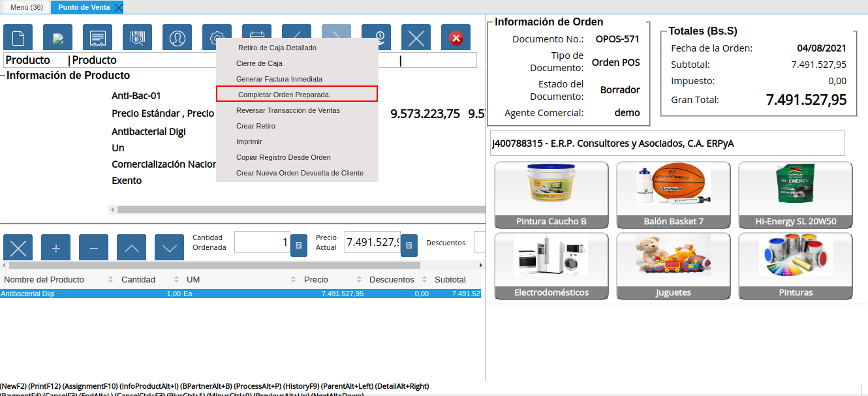Increase line quantity with the plus icon
The height and width of the screenshot is (396, 868).
point(55,247)
